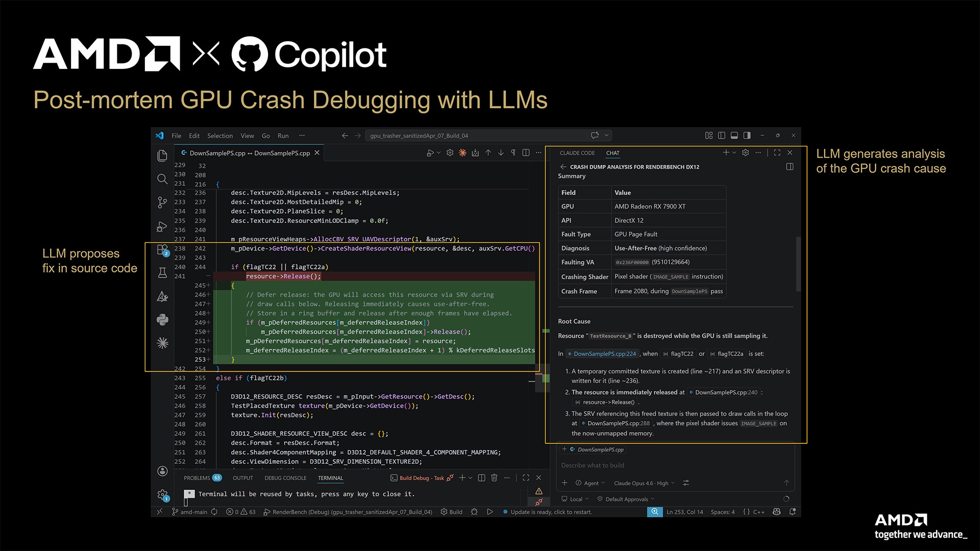Viewport: 980px width, 551px height.
Task: Kill terminal with trash icon
Action: click(494, 478)
